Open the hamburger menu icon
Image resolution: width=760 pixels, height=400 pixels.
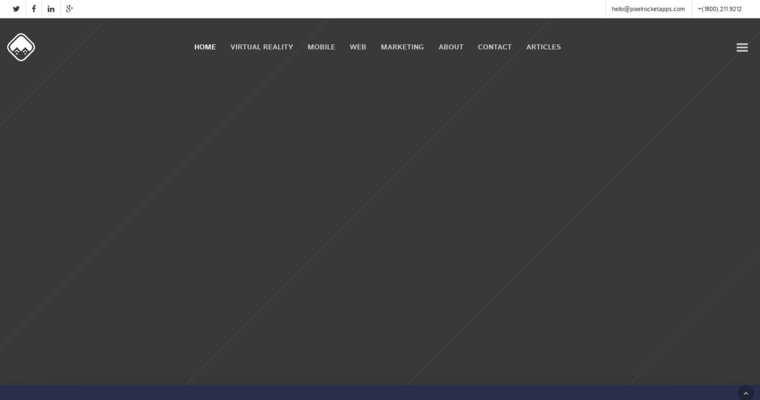pos(742,47)
